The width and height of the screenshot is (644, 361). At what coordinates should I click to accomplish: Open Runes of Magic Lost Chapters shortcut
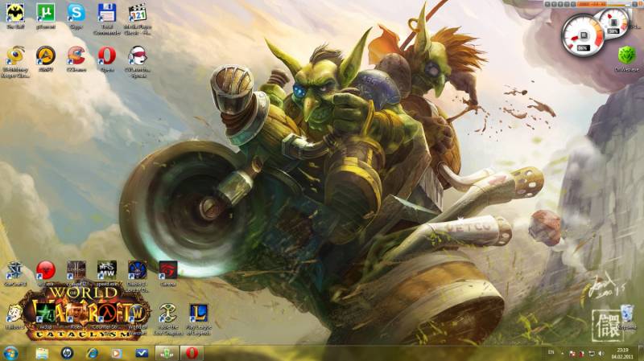click(168, 319)
